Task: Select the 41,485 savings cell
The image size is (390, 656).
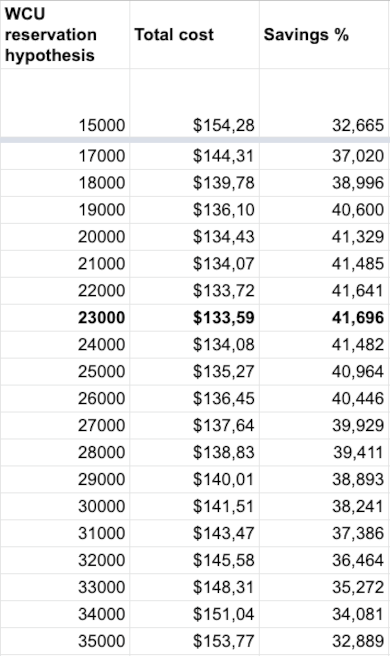Action: pos(324,264)
